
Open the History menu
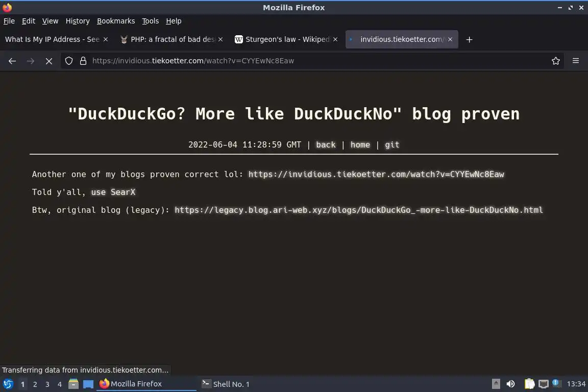click(x=78, y=21)
